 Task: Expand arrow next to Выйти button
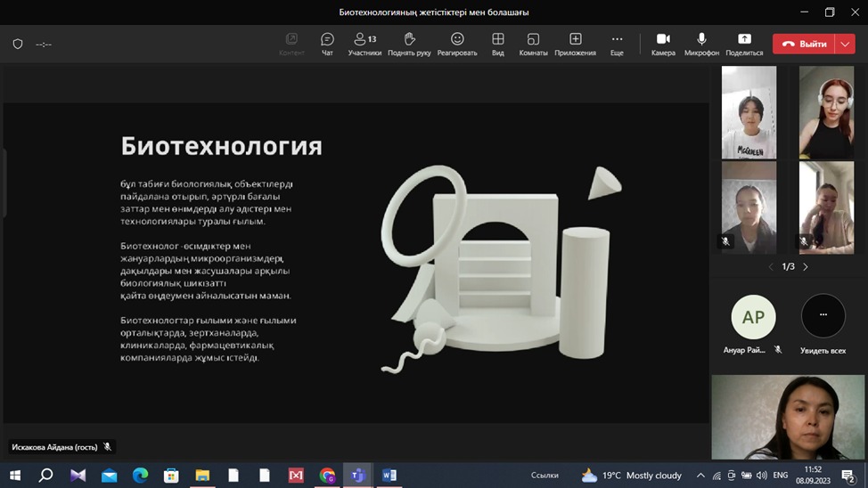(x=845, y=44)
